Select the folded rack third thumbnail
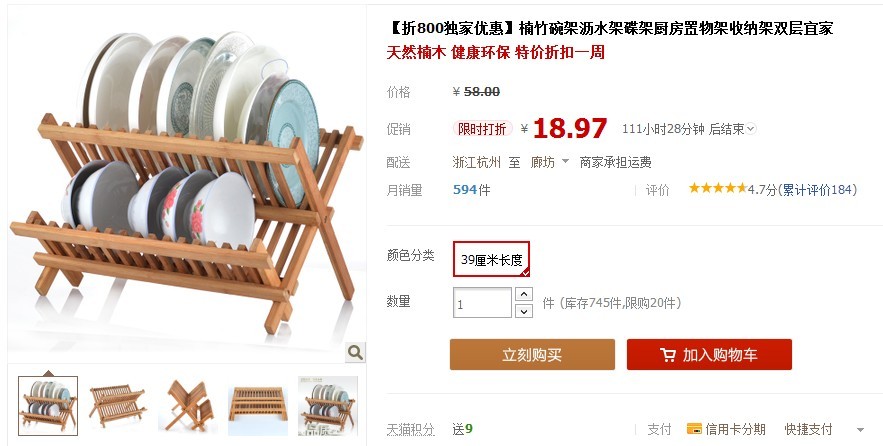 (188, 406)
